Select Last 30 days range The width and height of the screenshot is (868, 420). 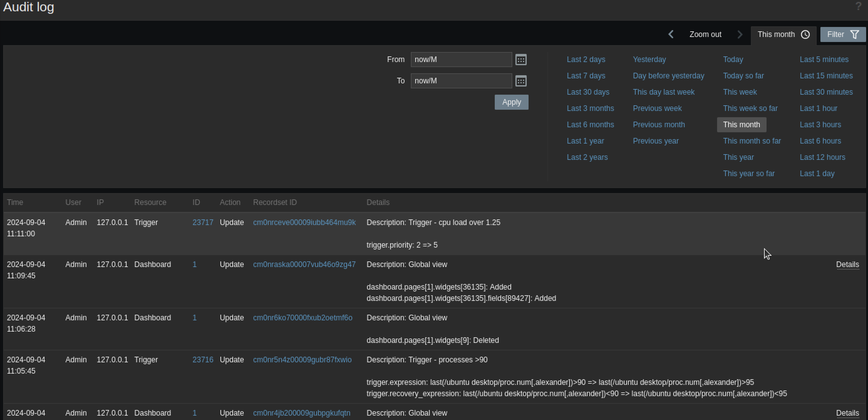588,92
